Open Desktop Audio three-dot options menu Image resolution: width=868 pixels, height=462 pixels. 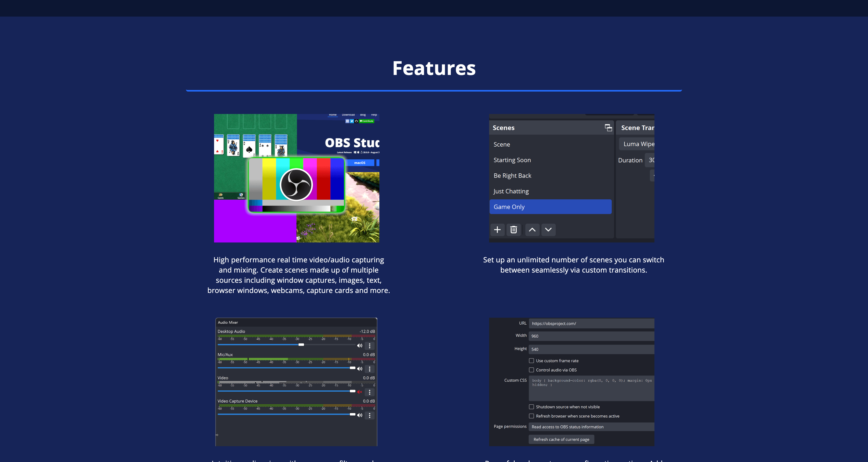click(370, 346)
